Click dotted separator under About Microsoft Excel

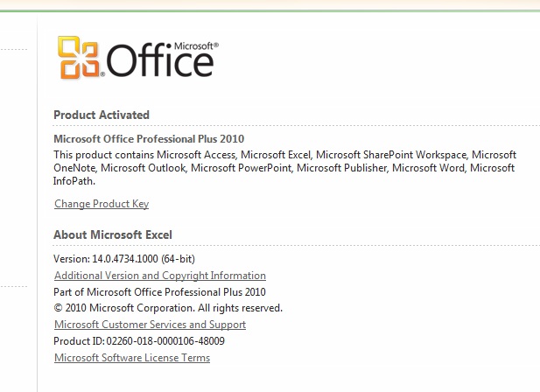(296, 246)
